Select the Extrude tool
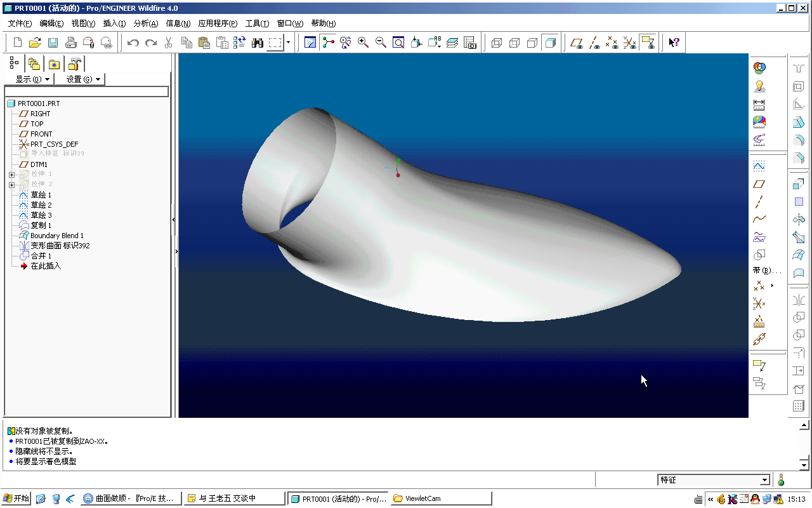The image size is (812, 508). [799, 184]
